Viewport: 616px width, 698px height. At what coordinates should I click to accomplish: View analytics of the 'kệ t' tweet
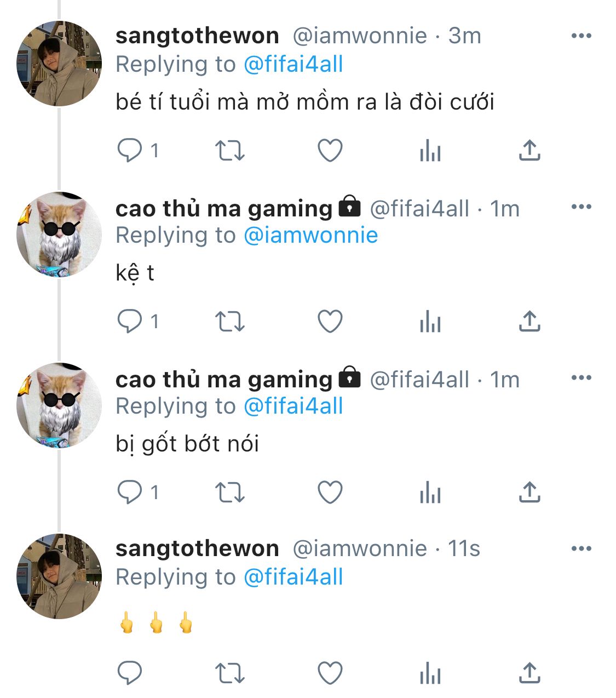pos(430,321)
